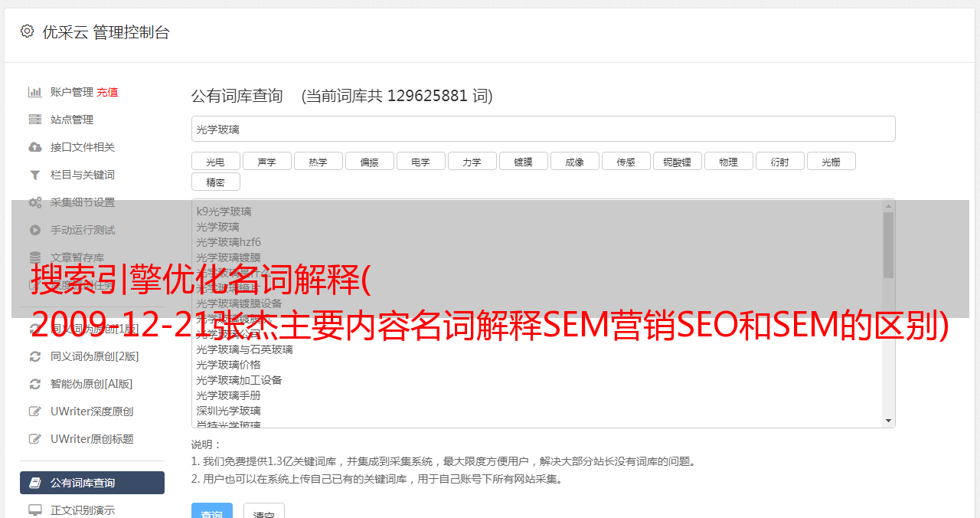Screen dimensions: 980x518
Task: Click the keyword search input field
Action: click(x=543, y=129)
